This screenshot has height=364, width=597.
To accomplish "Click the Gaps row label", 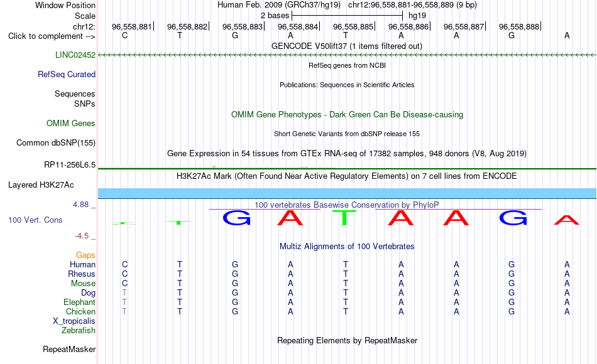I will (x=85, y=255).
